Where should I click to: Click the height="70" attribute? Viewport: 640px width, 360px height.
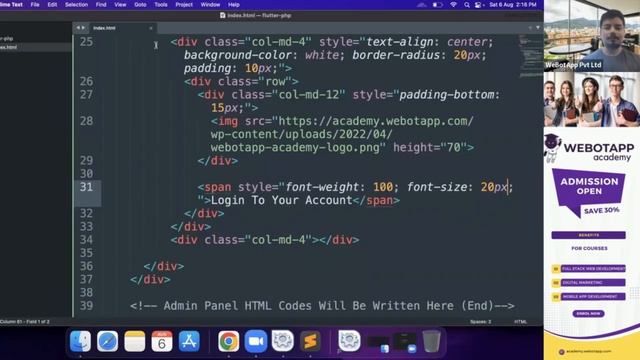(430, 147)
